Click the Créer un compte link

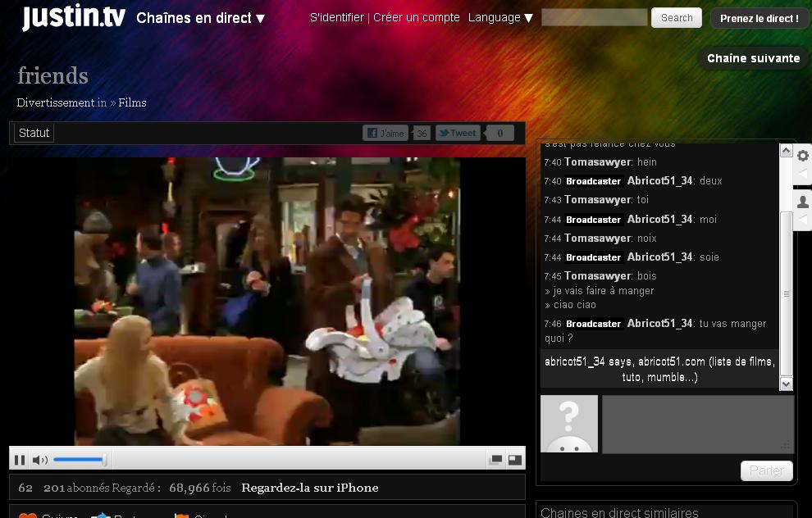(x=417, y=17)
